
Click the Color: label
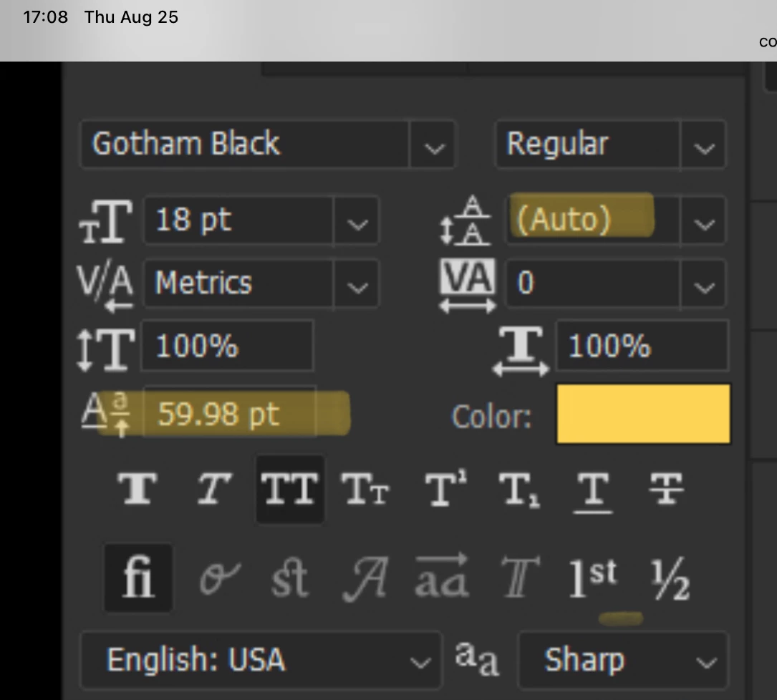click(x=491, y=417)
